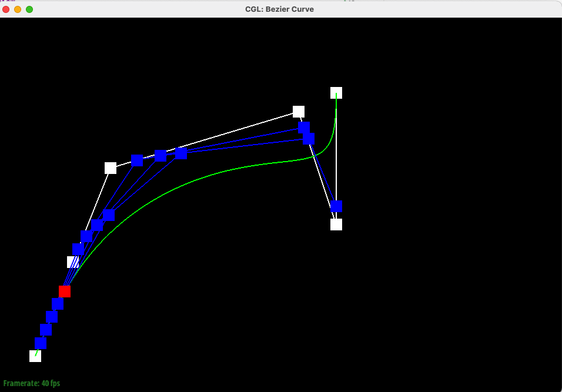Click the blue point directly below the red point
The height and width of the screenshot is (392, 562).
point(58,304)
